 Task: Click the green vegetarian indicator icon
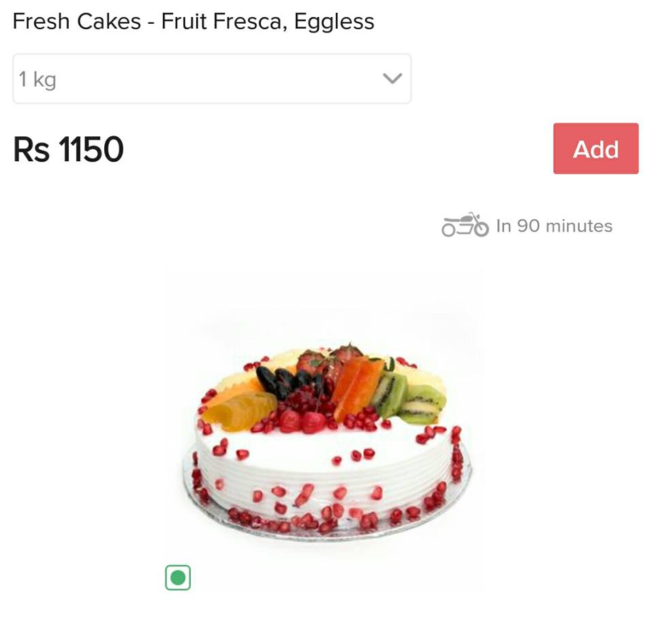click(x=178, y=578)
